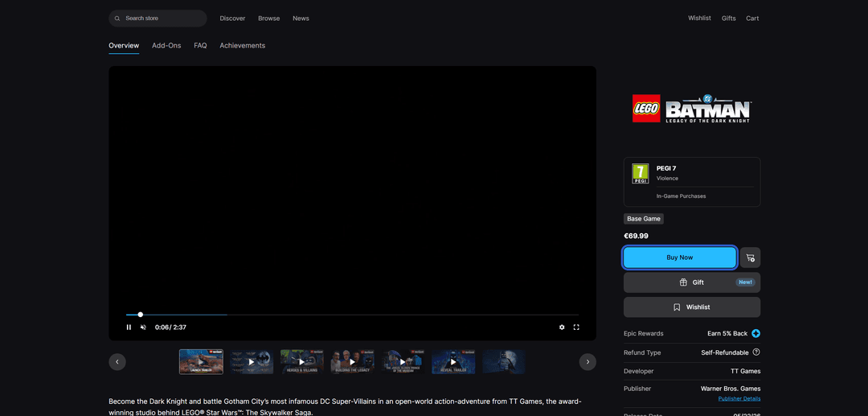Open the Publisher Details link

[x=739, y=399]
